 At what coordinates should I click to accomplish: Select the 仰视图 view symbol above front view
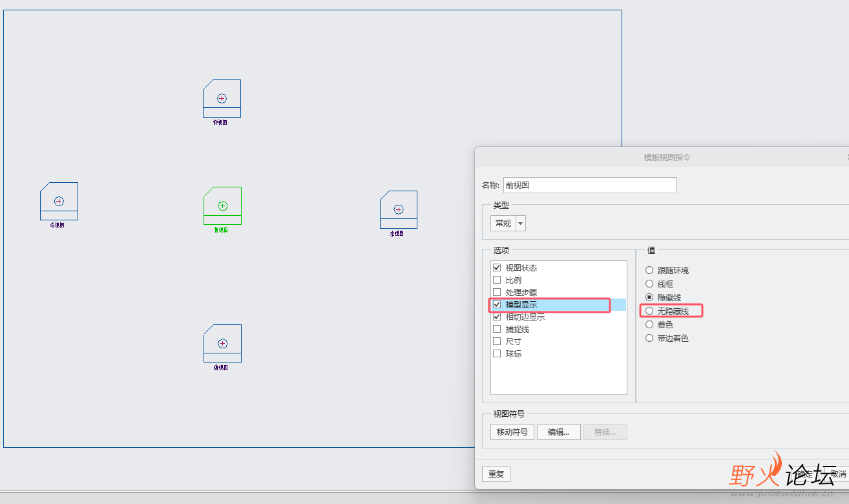click(222, 98)
